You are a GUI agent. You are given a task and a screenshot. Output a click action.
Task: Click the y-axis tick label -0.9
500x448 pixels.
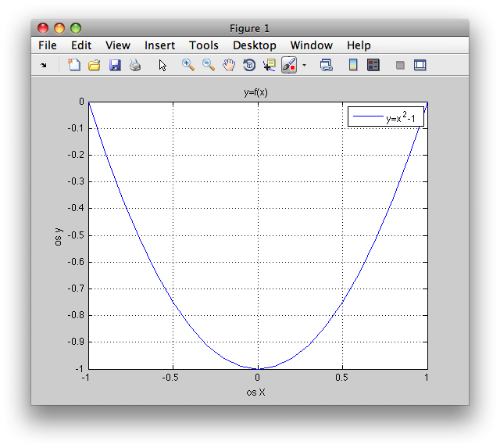[76, 342]
